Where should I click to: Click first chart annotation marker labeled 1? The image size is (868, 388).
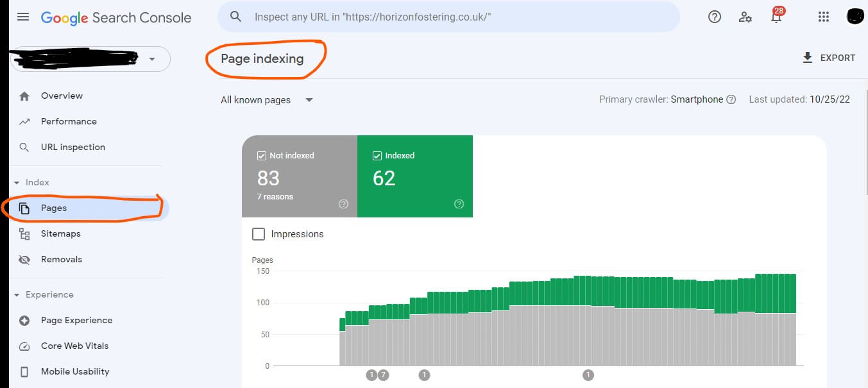tap(371, 375)
